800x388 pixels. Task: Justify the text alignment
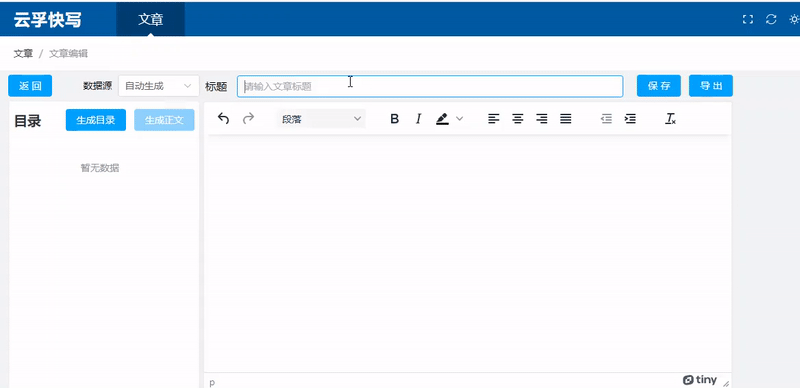click(x=565, y=119)
